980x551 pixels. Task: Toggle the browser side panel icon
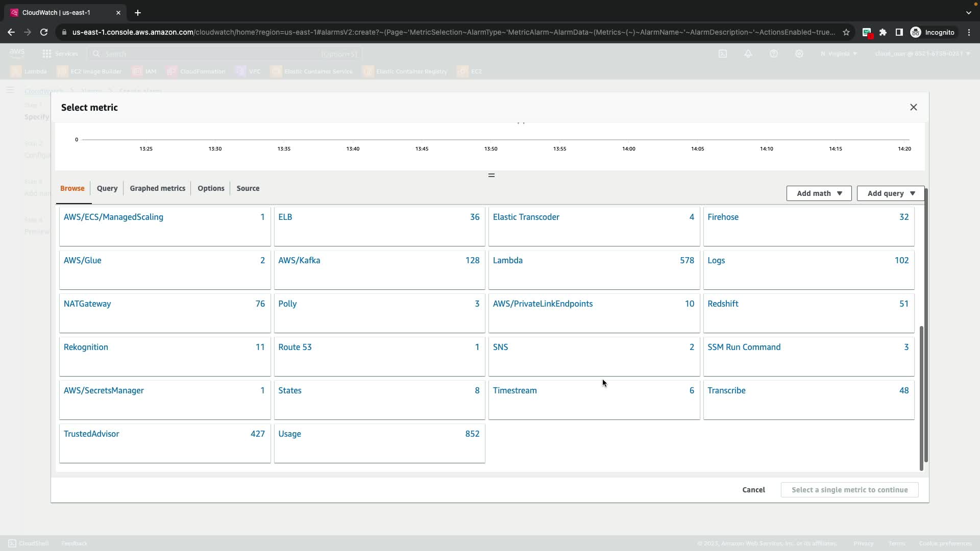[899, 32]
